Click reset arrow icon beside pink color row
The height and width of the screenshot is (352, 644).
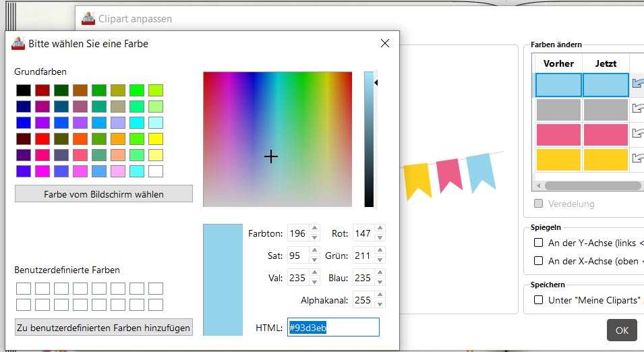coord(637,134)
